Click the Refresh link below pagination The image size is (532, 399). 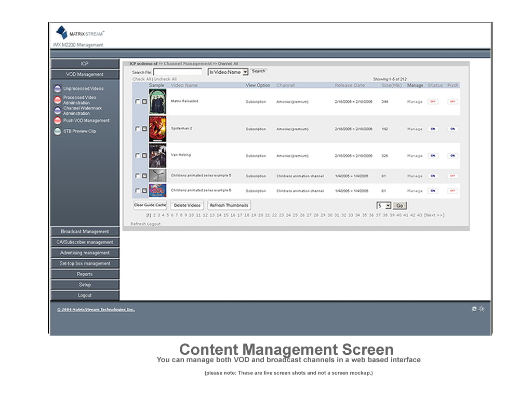(138, 224)
